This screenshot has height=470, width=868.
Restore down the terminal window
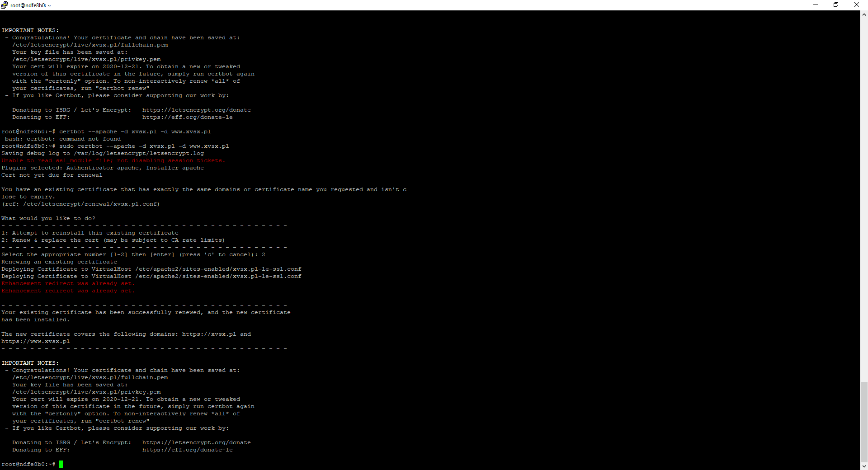836,5
